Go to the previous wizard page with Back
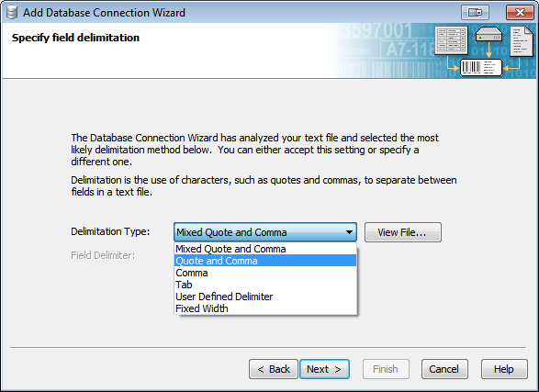This screenshot has width=539, height=392. tap(274, 369)
